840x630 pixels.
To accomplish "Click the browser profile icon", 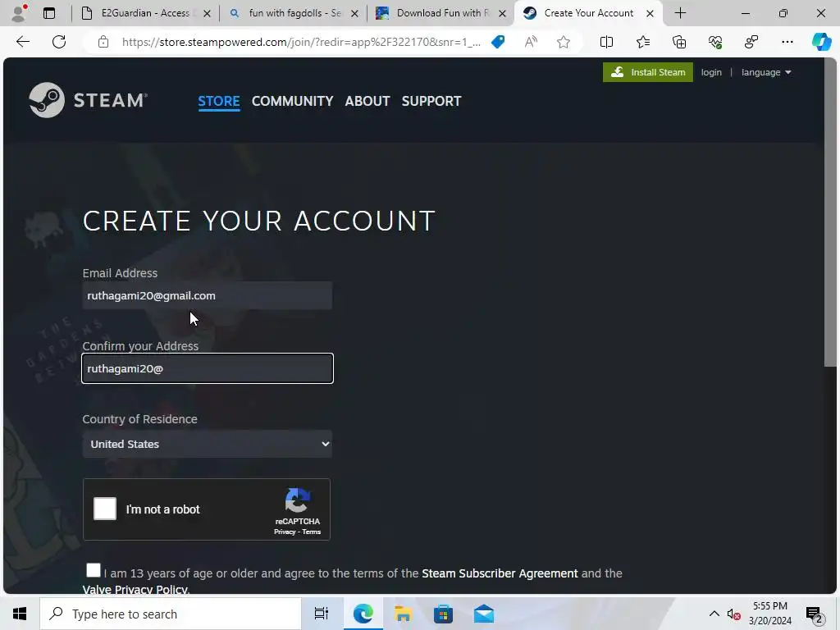I will pos(19,13).
